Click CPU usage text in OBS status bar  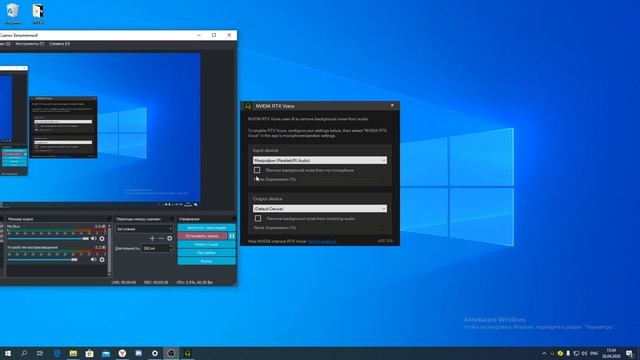click(195, 282)
